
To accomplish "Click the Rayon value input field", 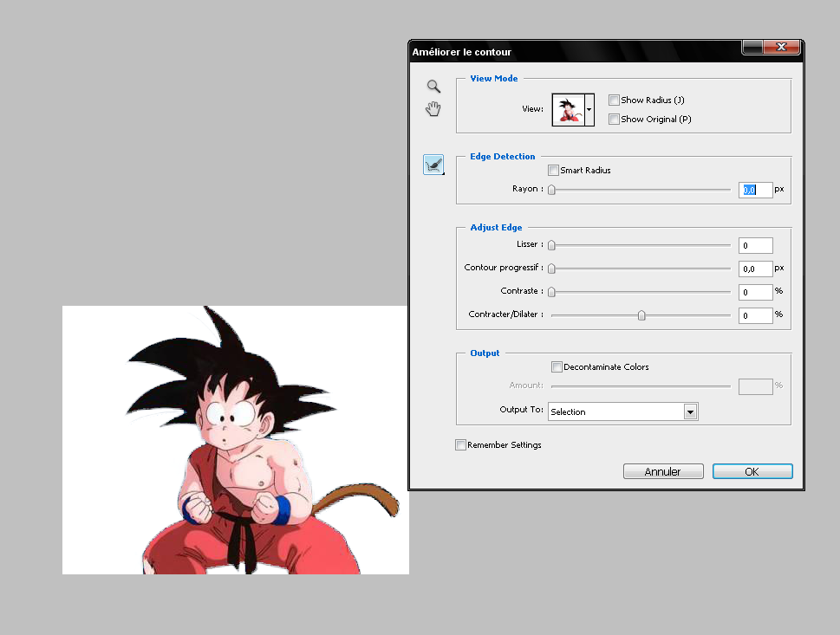I will pos(755,190).
